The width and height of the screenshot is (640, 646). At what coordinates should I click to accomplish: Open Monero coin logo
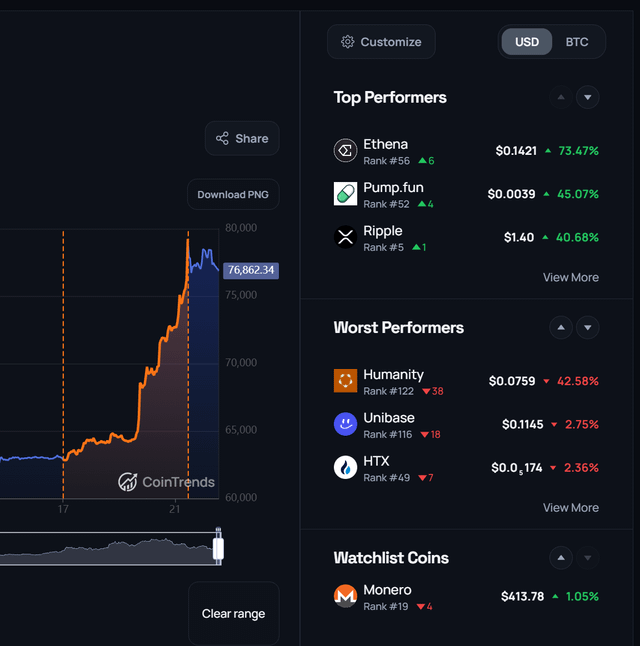point(345,596)
